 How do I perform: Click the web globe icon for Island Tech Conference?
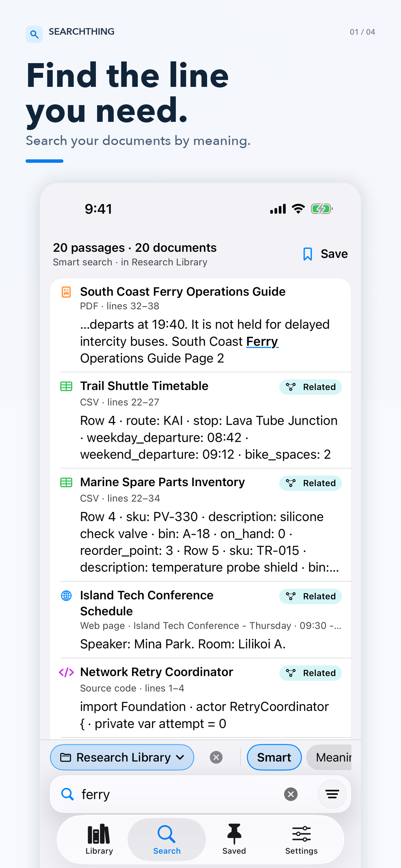[x=66, y=596]
